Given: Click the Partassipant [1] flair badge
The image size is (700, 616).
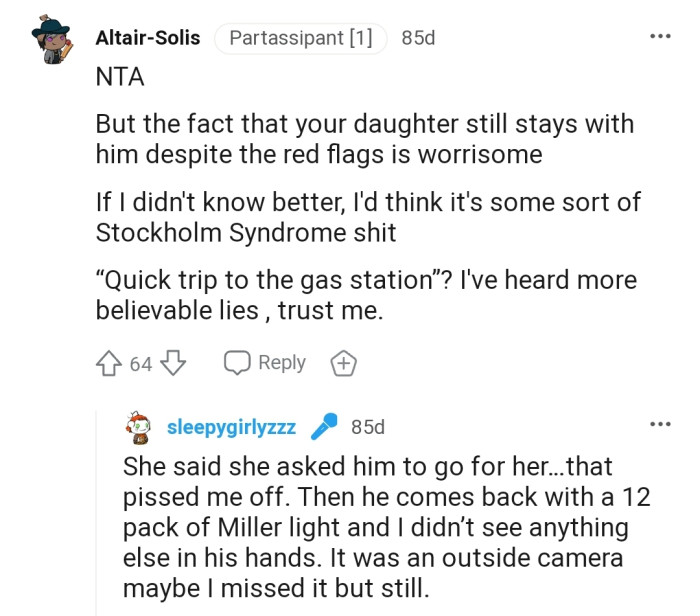Looking at the screenshot, I should (x=300, y=38).
